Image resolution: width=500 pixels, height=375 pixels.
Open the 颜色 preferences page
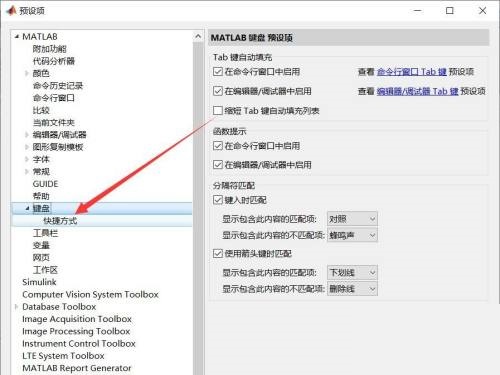tap(41, 73)
